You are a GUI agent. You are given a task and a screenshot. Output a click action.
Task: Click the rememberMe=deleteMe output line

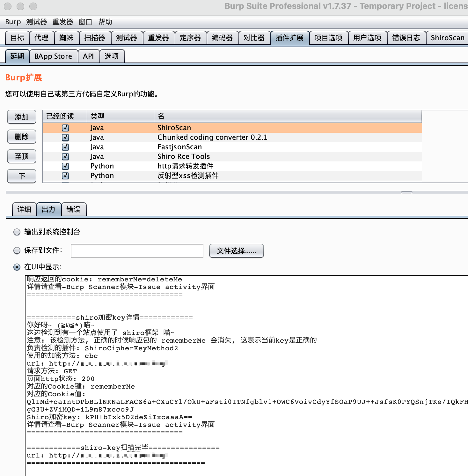pyautogui.click(x=105, y=279)
